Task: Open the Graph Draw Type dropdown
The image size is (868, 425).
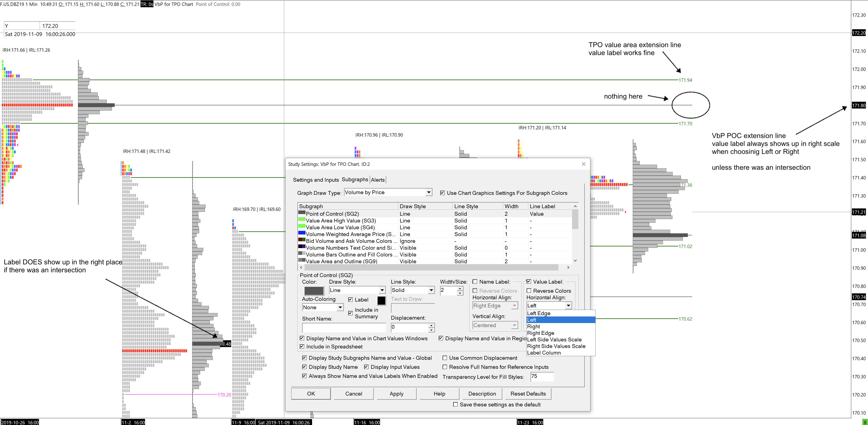Action: point(429,192)
